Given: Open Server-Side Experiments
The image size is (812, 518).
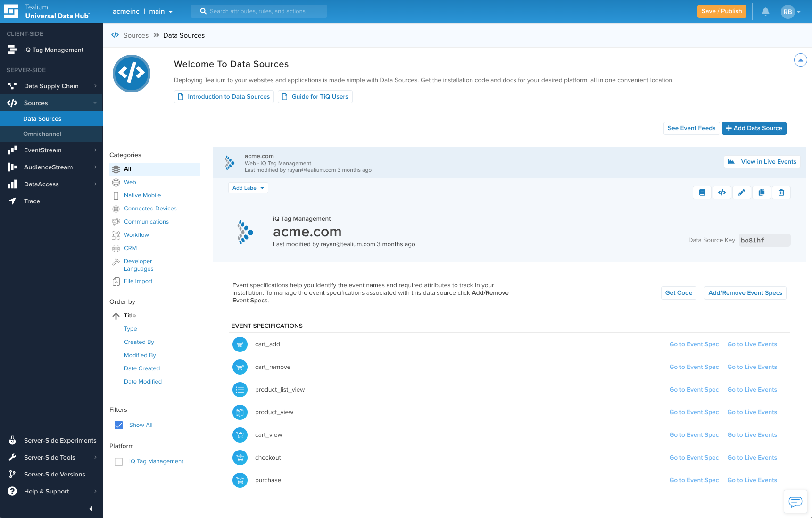Looking at the screenshot, I should point(51,440).
